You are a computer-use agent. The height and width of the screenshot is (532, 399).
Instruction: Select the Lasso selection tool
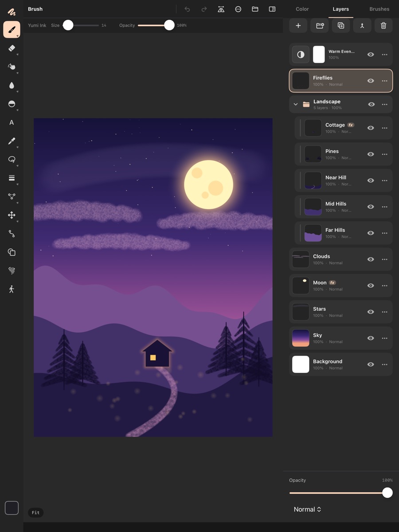(12, 159)
